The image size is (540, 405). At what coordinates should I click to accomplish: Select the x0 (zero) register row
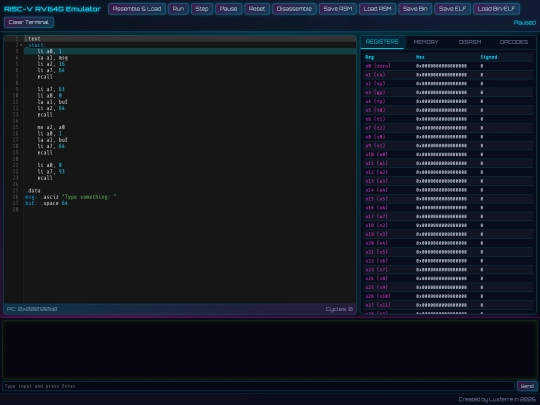448,66
